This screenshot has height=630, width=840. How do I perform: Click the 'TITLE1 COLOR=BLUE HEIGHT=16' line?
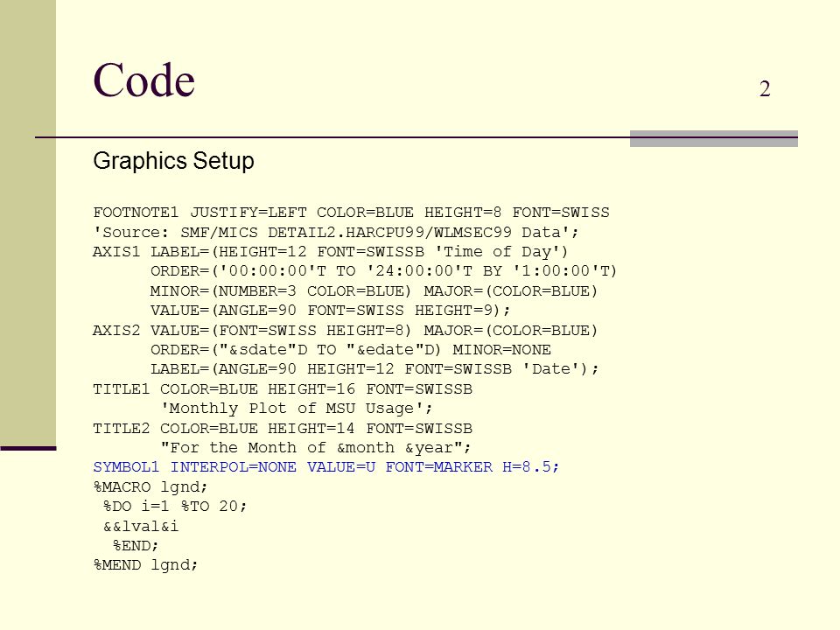(x=283, y=388)
